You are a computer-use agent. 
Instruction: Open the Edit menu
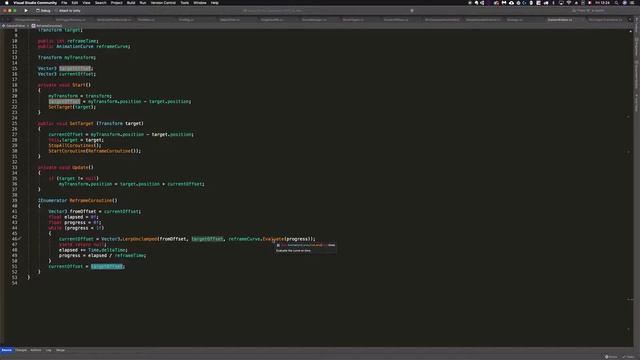point(75,2)
